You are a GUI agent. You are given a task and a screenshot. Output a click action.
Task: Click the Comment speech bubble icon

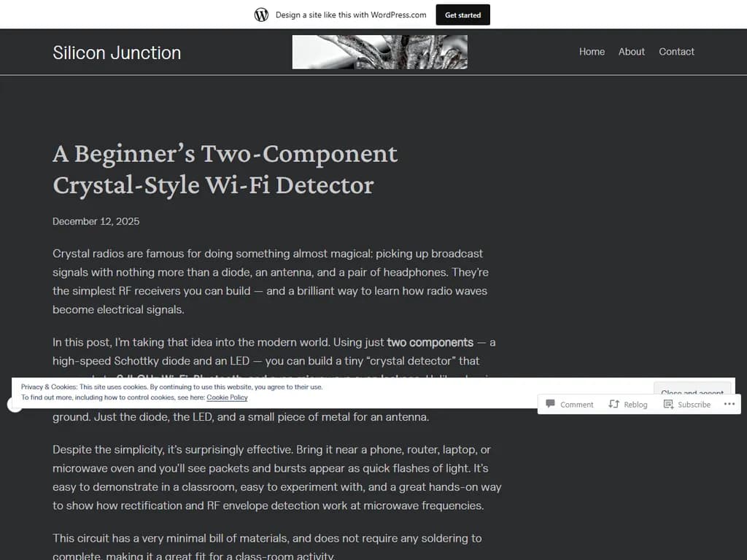(x=551, y=404)
